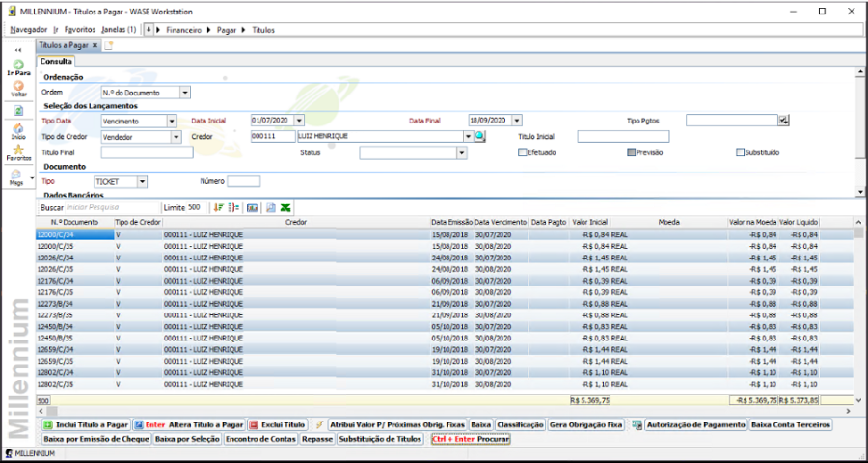Click the Gera Obrigação Fixa button
Image resolution: width=868 pixels, height=463 pixels.
pos(585,424)
